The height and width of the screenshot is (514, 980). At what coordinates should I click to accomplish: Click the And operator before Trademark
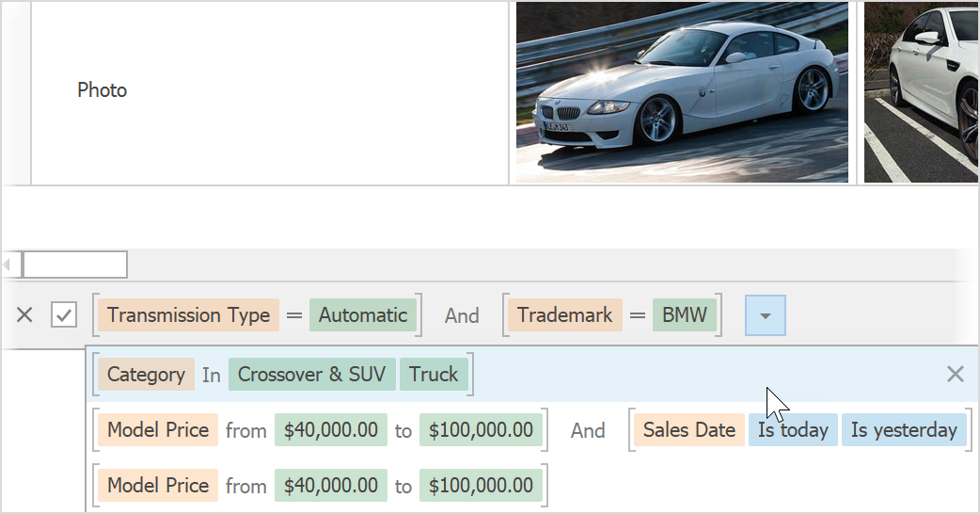pos(462,316)
